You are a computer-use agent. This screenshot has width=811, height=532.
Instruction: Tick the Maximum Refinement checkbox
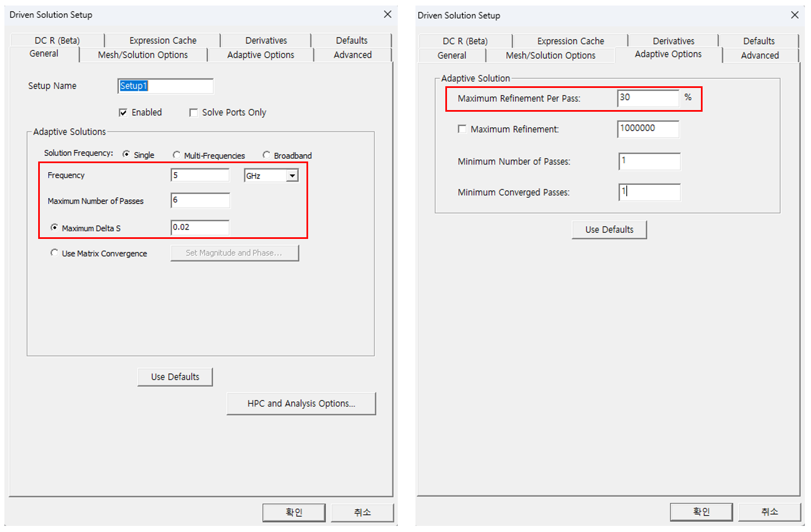point(462,129)
